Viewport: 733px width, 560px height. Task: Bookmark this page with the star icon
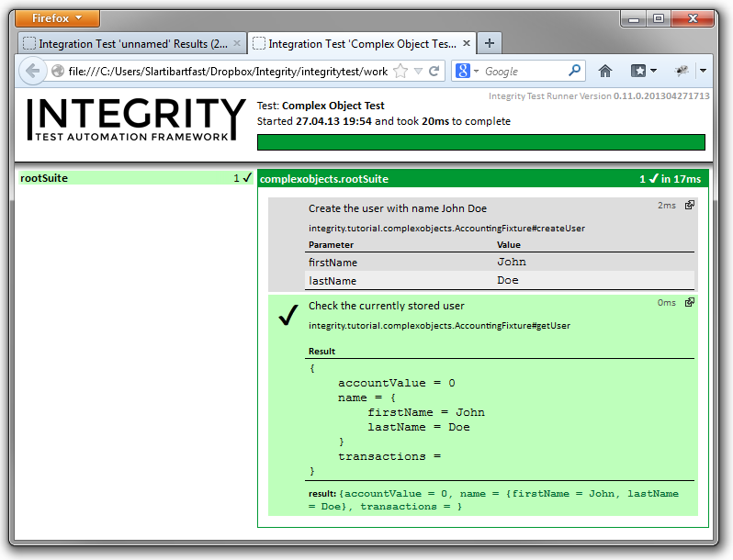[x=400, y=71]
